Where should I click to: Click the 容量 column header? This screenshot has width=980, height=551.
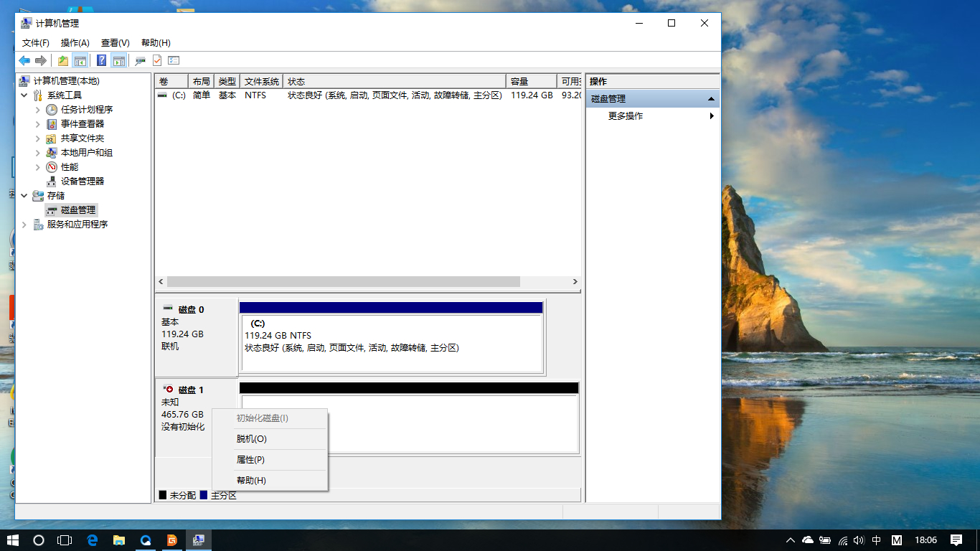532,82
